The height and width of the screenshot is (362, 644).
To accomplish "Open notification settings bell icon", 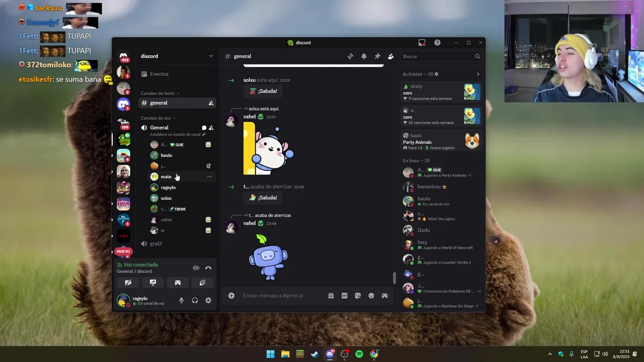I will pyautogui.click(x=364, y=56).
